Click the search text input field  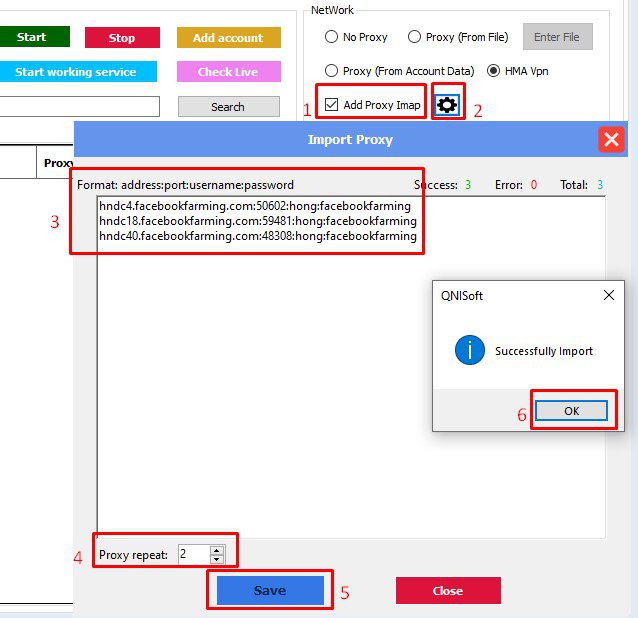79,106
